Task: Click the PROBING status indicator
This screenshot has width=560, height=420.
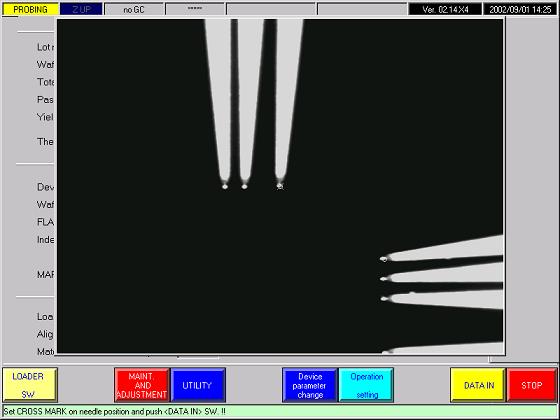Action: [30, 9]
